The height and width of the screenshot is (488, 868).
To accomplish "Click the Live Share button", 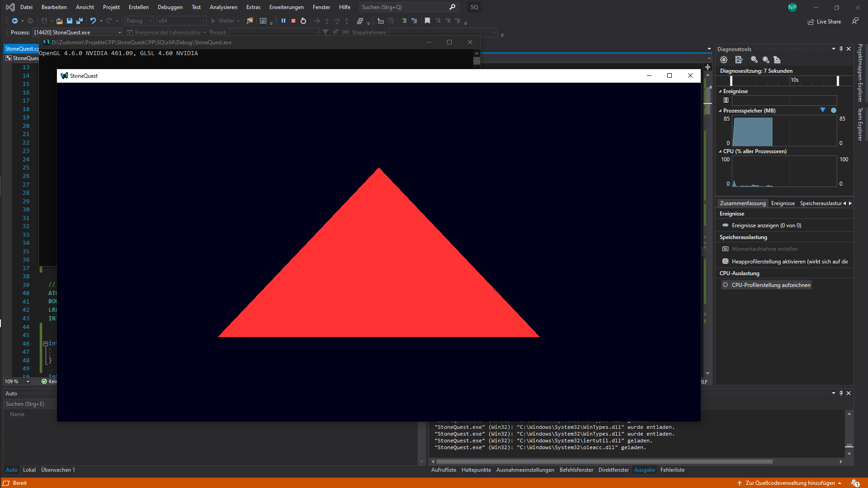I will [x=824, y=22].
